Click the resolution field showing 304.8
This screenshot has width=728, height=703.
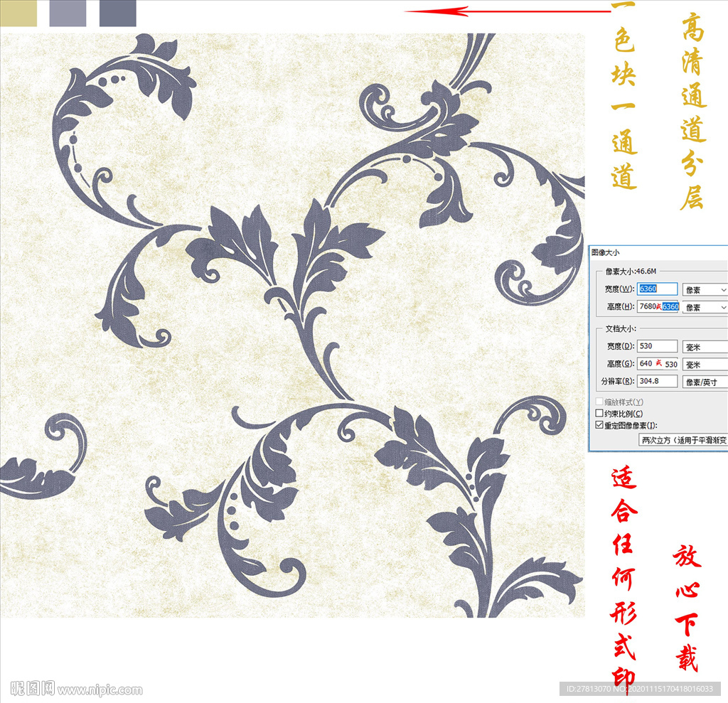(657, 381)
